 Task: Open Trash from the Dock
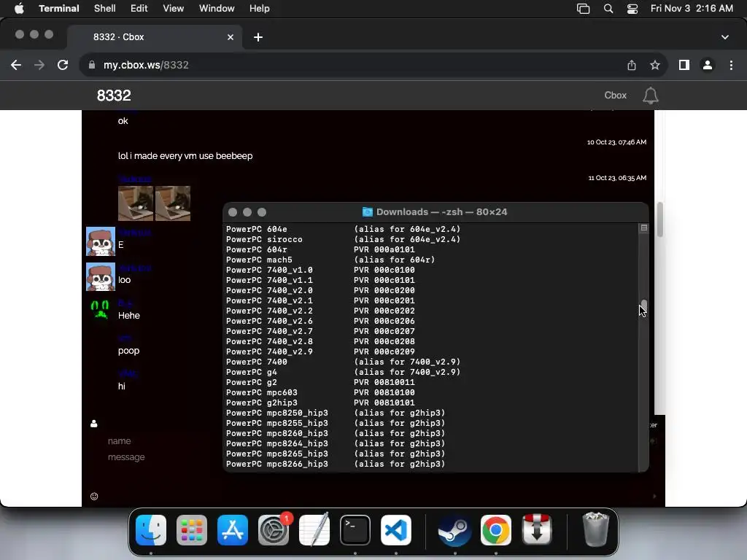pyautogui.click(x=595, y=529)
